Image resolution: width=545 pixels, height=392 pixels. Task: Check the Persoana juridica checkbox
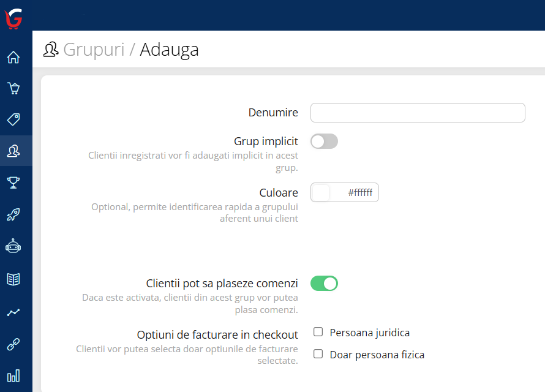click(318, 332)
